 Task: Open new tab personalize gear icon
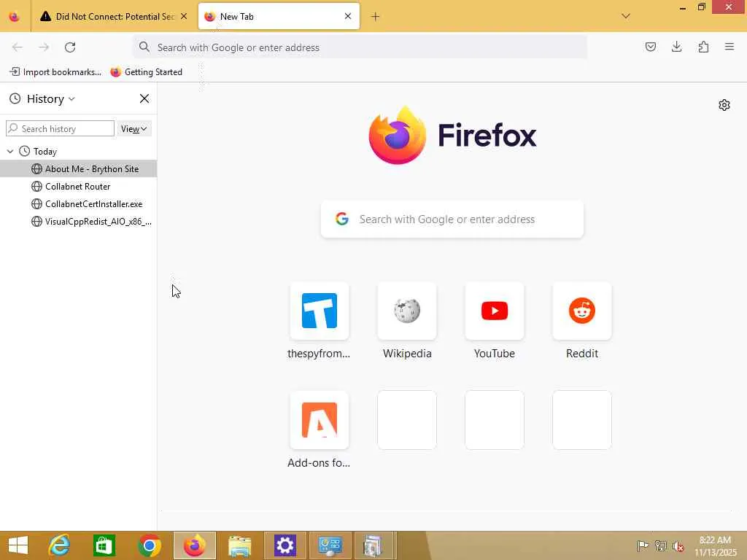coord(724,105)
